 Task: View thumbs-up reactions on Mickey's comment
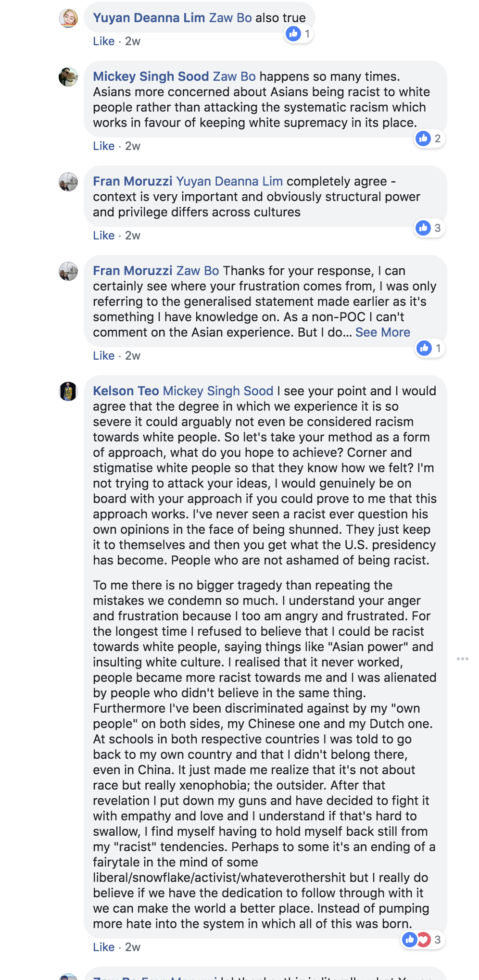pos(429,138)
